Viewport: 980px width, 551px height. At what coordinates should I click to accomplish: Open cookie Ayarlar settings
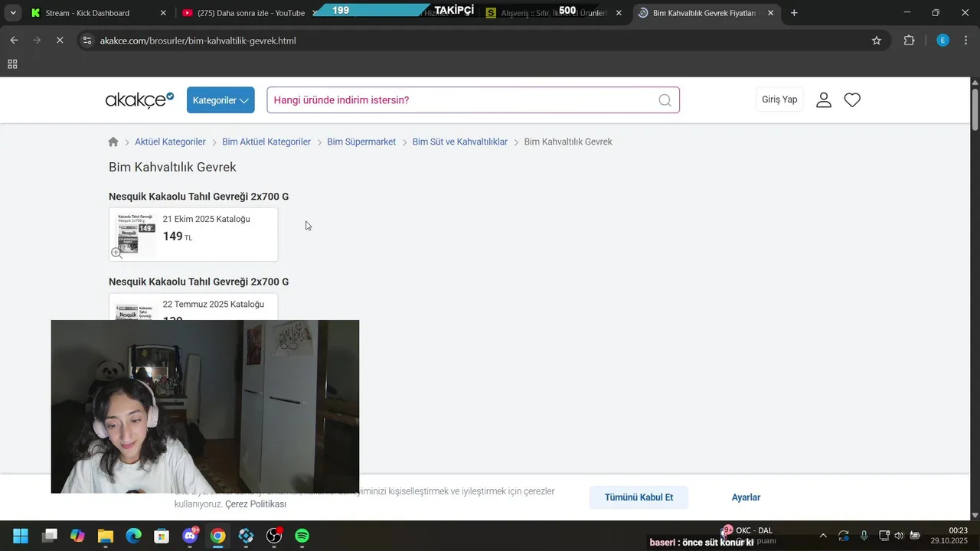point(746,497)
